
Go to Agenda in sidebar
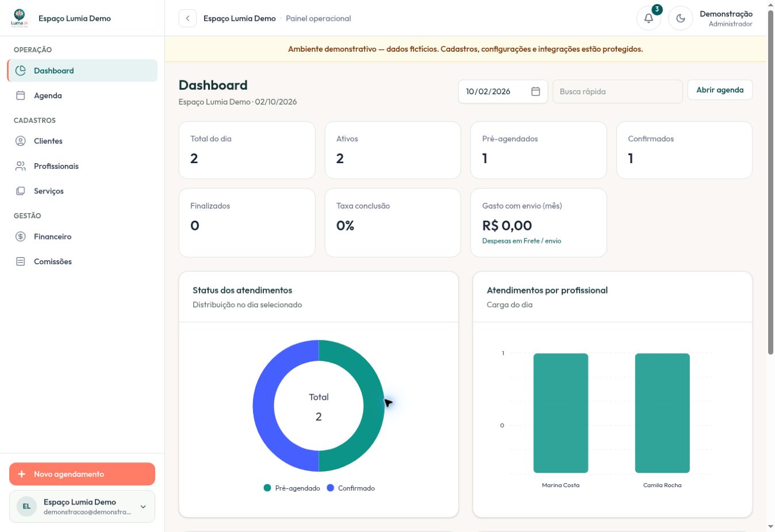[x=82, y=95]
